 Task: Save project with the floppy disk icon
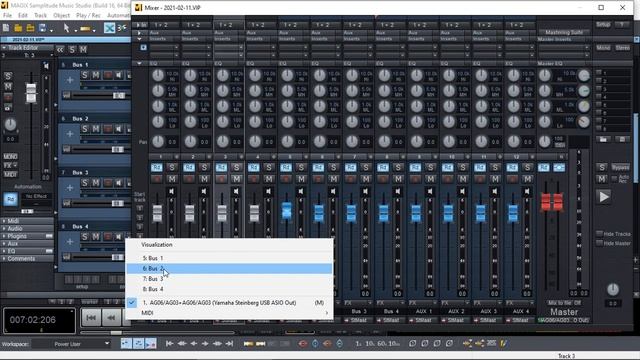42,28
